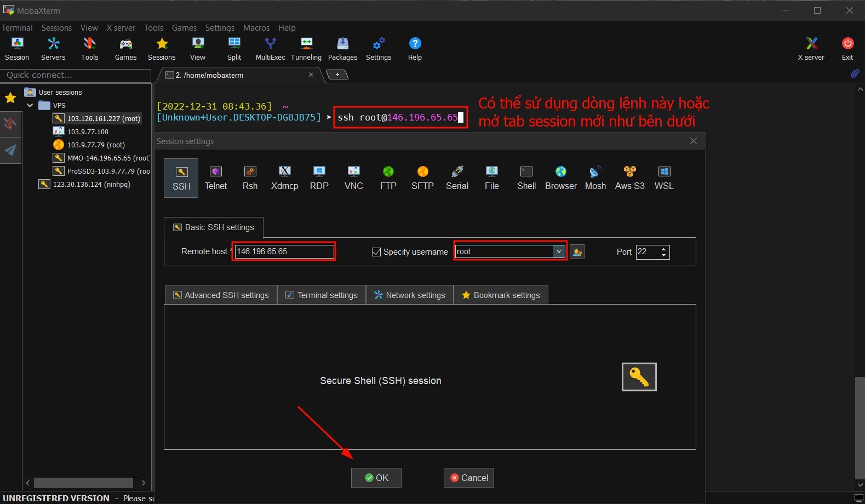Click the user credentials manager icon
865x504 pixels.
click(577, 252)
